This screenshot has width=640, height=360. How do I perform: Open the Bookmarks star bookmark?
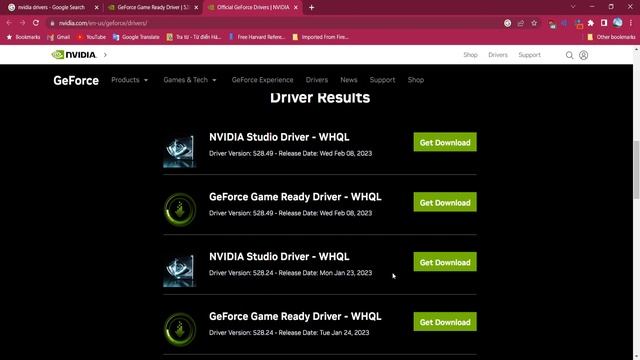tap(23, 37)
